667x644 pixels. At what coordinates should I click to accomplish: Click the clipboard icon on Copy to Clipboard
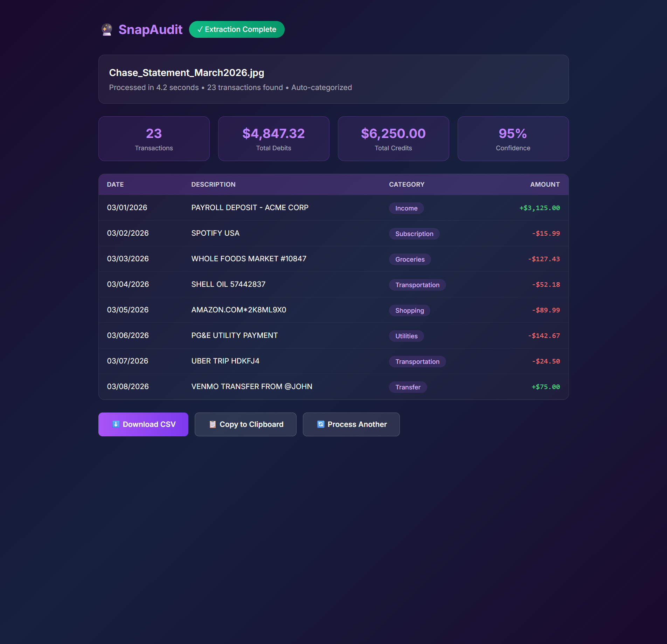click(213, 424)
